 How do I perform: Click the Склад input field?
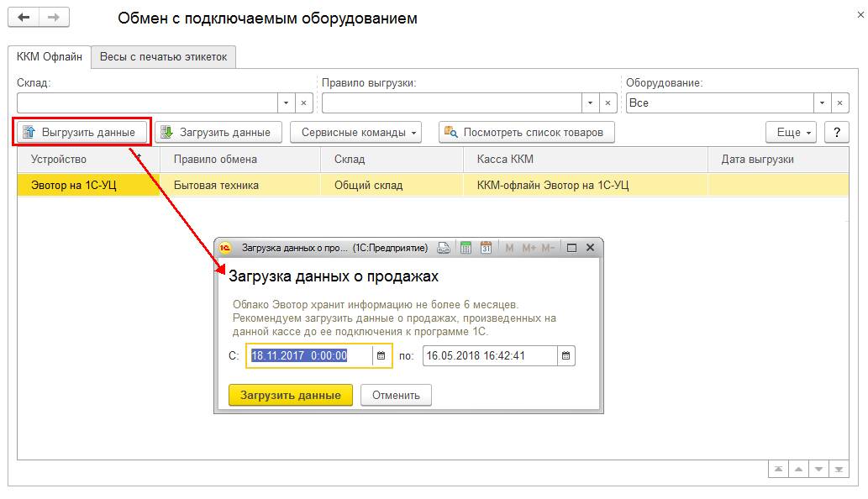(x=147, y=102)
